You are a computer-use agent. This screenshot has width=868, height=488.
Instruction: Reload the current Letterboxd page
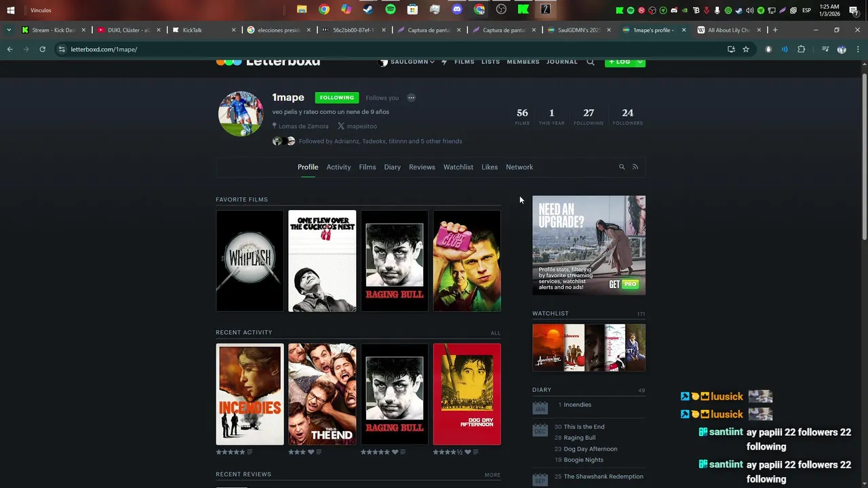tap(42, 49)
